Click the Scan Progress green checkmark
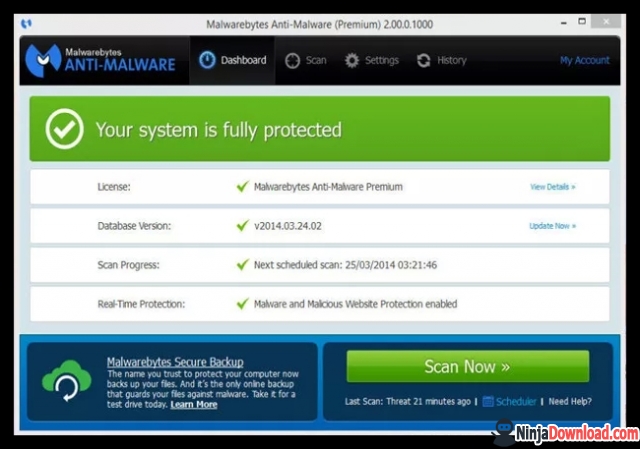 (x=242, y=265)
